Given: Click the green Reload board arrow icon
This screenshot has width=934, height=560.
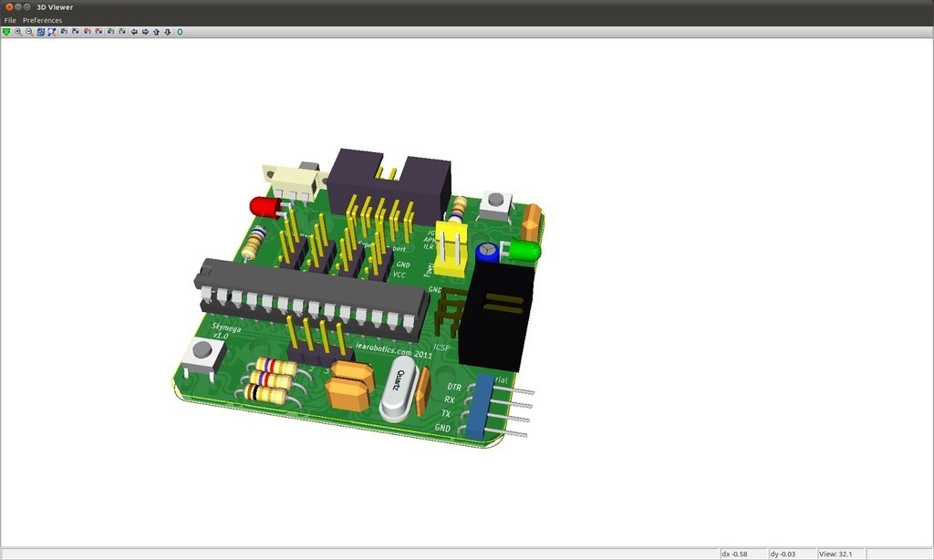Looking at the screenshot, I should [6, 32].
